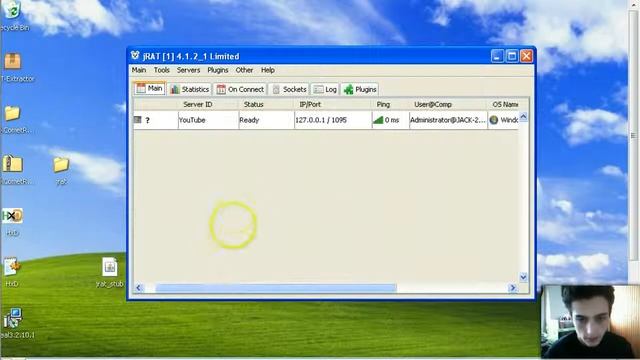
Task: Open the Main menu in jRAT
Action: coord(139,70)
